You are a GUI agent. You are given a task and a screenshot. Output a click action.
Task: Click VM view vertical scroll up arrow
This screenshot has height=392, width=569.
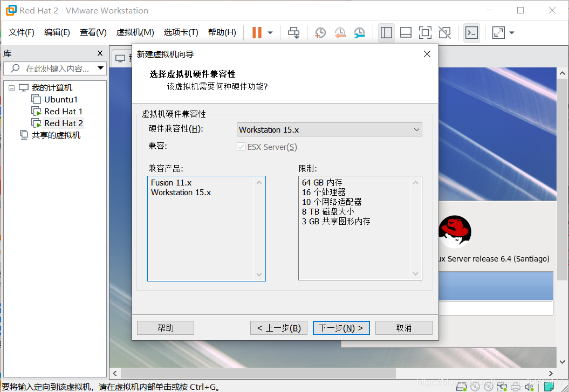[562, 73]
